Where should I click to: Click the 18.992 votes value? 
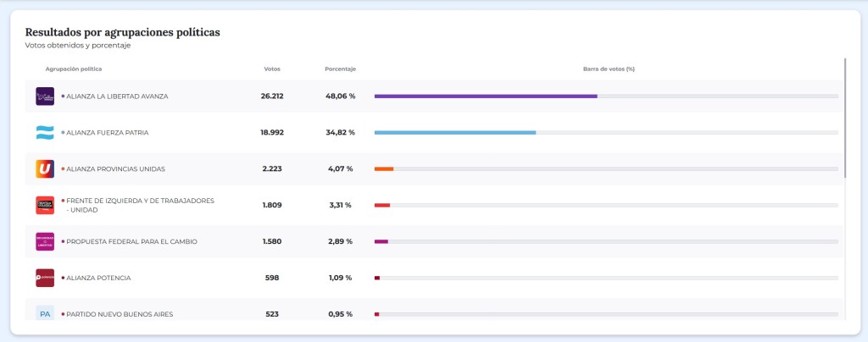tap(272, 133)
